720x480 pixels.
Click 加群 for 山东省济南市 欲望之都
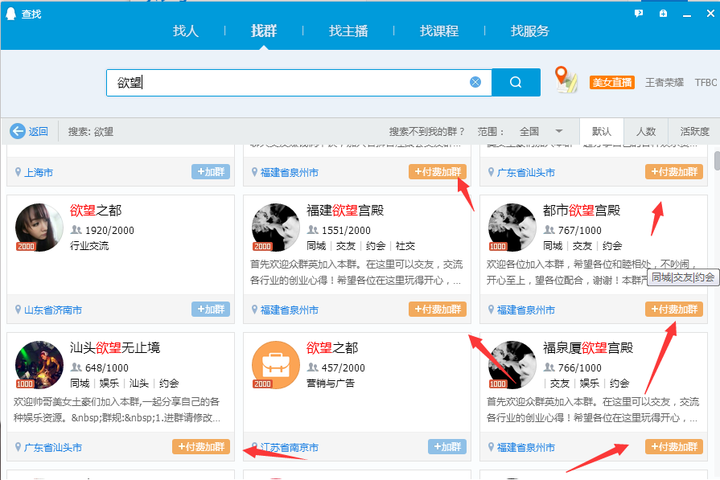pos(211,309)
